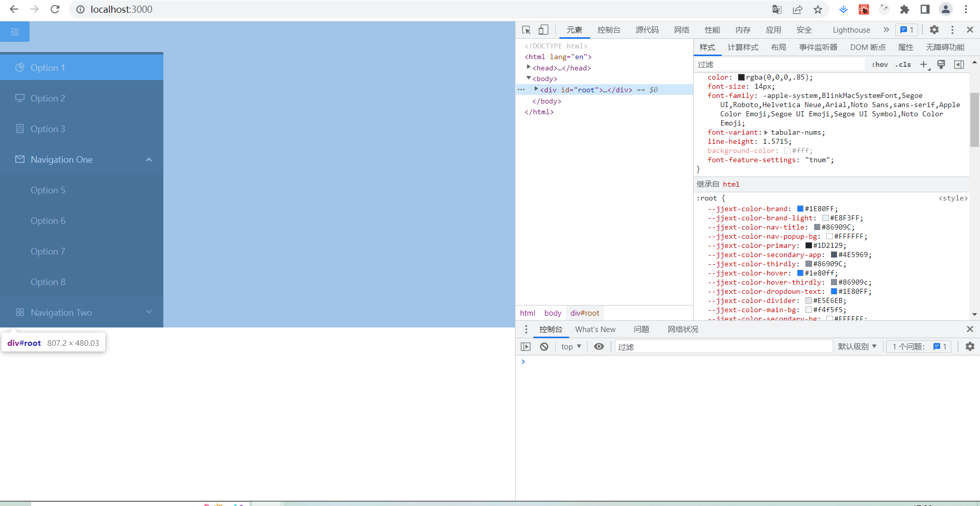The height and width of the screenshot is (506, 980).
Task: Toggle the :hov element state pane
Action: click(880, 65)
